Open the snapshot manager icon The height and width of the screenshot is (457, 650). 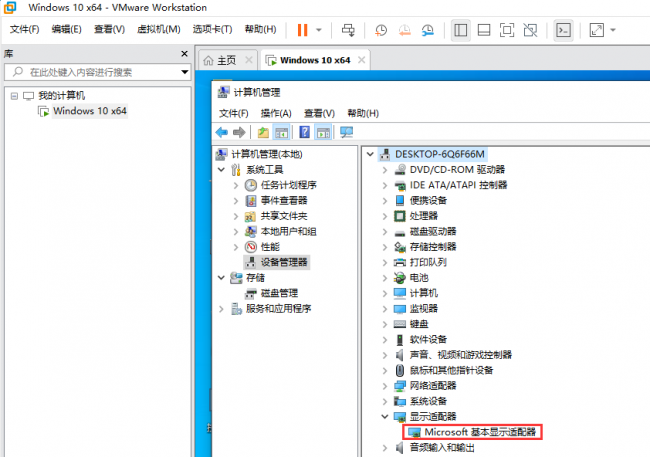pos(427,30)
